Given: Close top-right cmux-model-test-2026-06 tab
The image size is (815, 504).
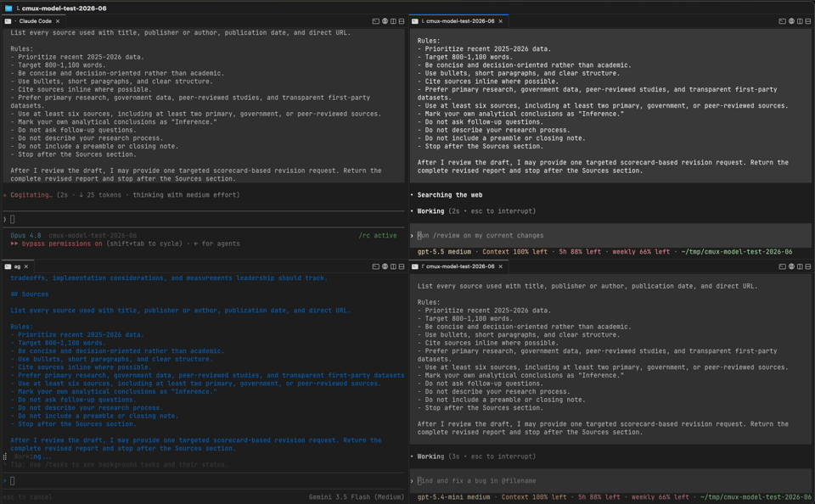Looking at the screenshot, I should (x=501, y=21).
